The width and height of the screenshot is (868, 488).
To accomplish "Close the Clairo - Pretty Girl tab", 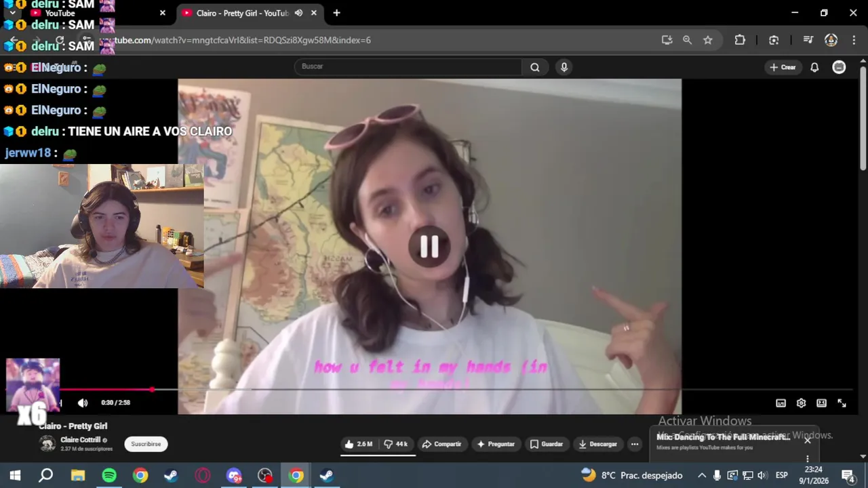I will click(314, 13).
